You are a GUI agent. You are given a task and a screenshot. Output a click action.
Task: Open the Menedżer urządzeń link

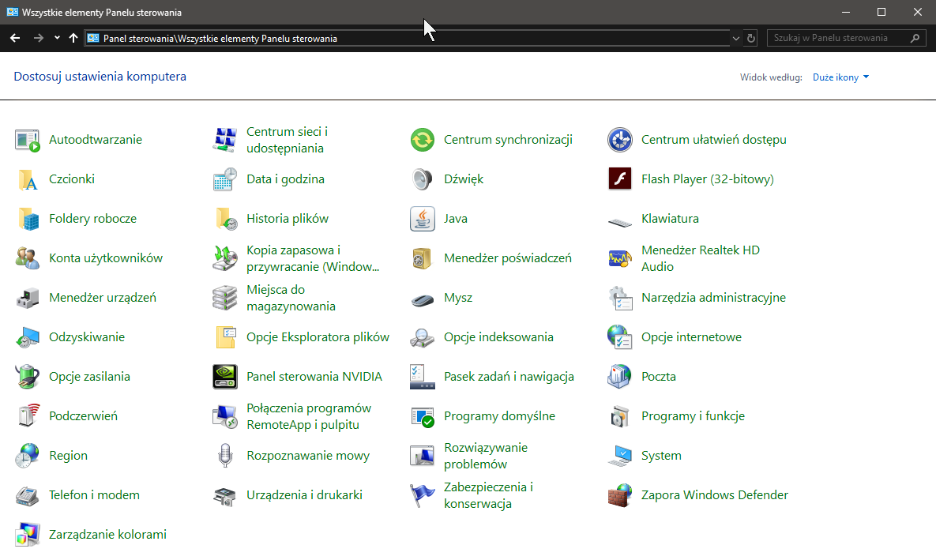(102, 298)
